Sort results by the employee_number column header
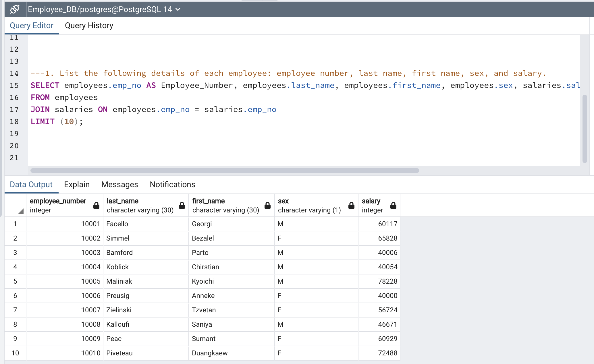594x364 pixels. (x=58, y=201)
